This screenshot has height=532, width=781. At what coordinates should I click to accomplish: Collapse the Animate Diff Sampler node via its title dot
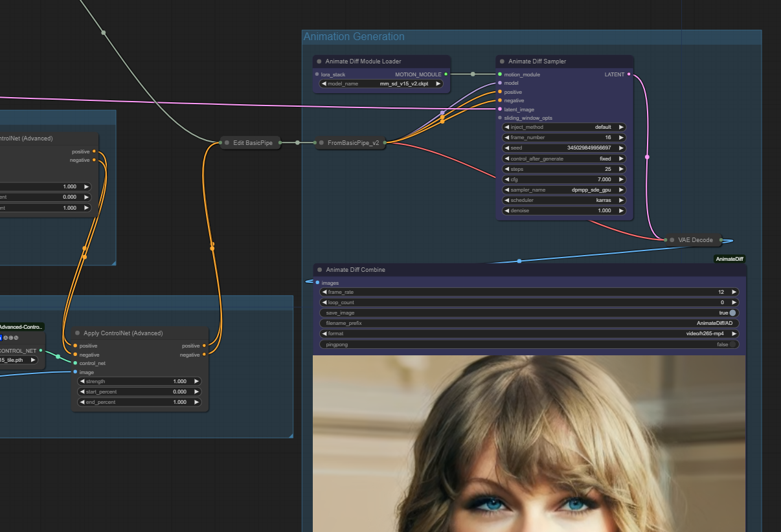pos(502,61)
